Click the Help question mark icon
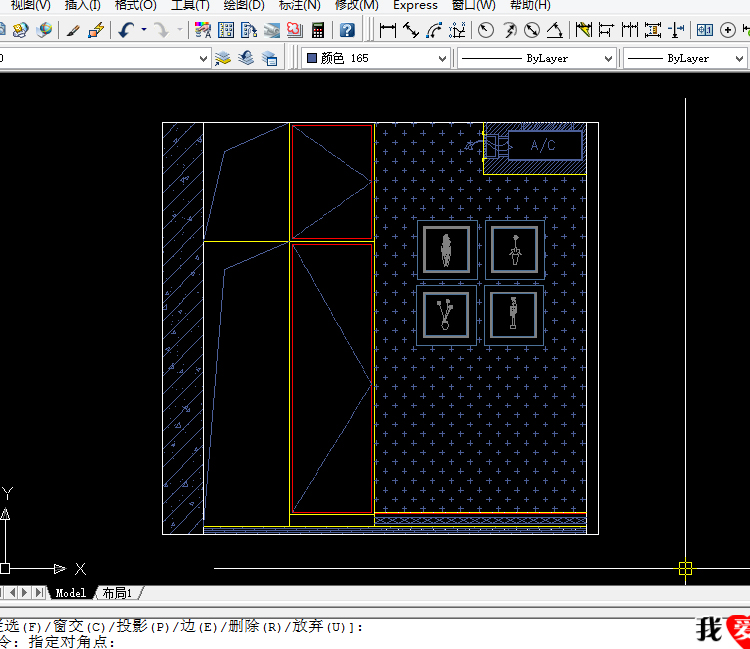750x649 pixels. point(347,30)
